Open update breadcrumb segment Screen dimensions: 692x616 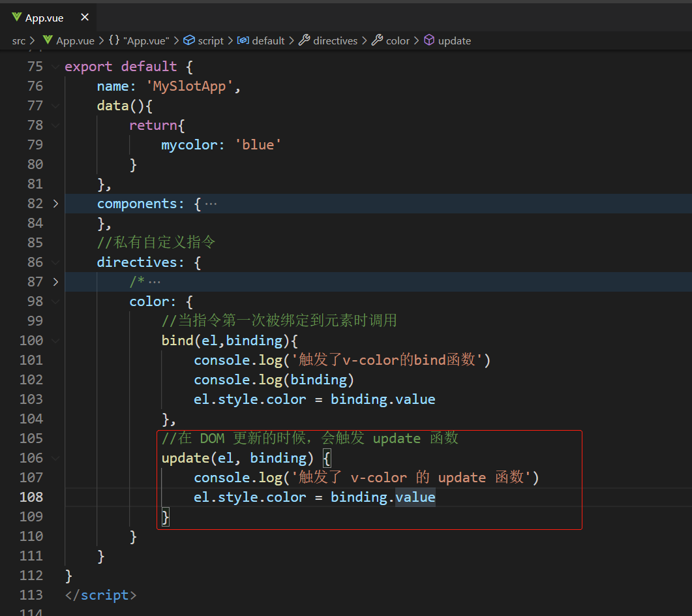(454, 40)
